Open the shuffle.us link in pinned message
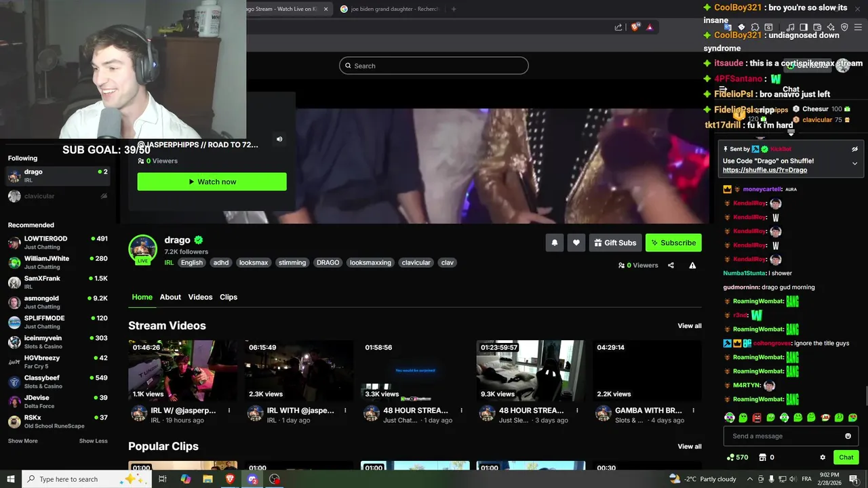The image size is (868, 488). [x=765, y=170]
